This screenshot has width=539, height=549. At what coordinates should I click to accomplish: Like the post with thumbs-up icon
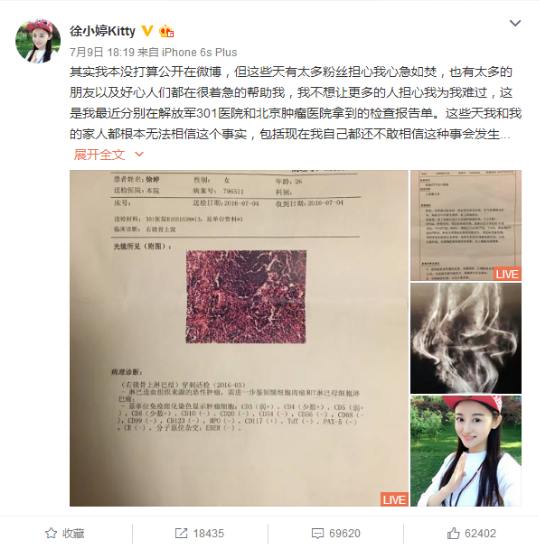point(453,533)
